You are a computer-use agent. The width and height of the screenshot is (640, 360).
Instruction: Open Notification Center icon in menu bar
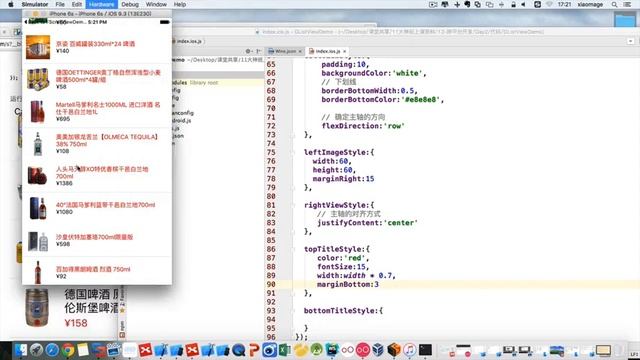click(627, 4)
